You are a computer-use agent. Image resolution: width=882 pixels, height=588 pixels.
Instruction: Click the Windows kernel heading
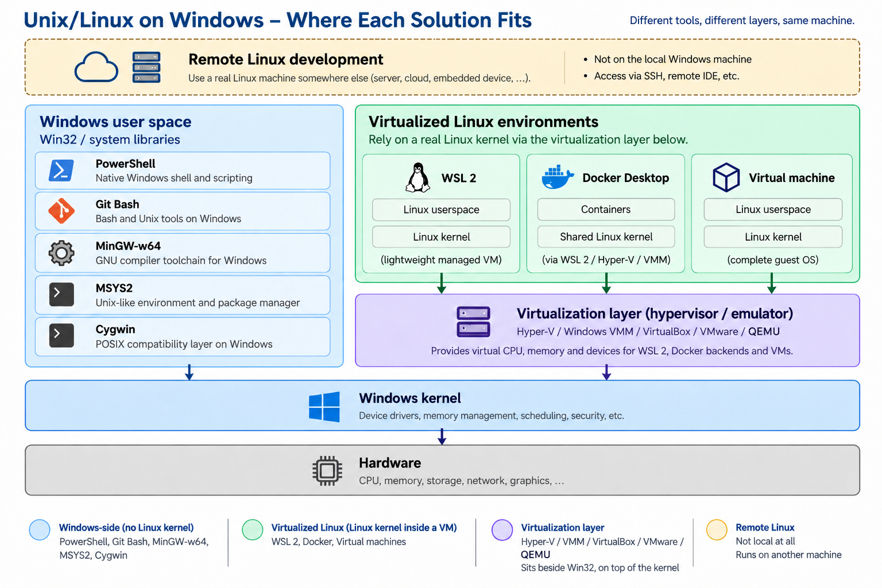click(410, 399)
